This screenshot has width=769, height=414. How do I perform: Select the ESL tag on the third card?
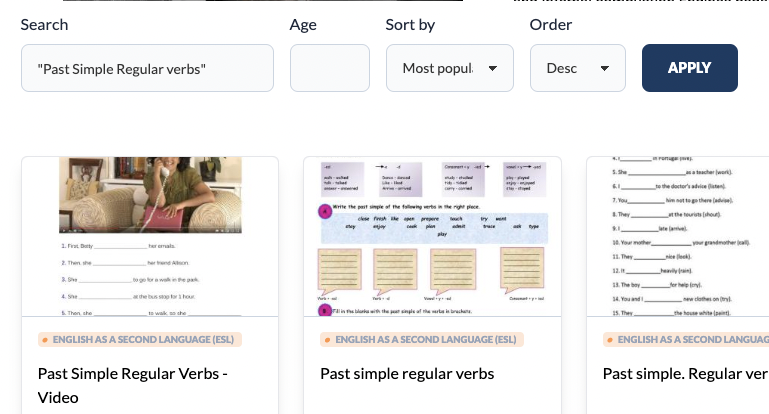point(686,340)
